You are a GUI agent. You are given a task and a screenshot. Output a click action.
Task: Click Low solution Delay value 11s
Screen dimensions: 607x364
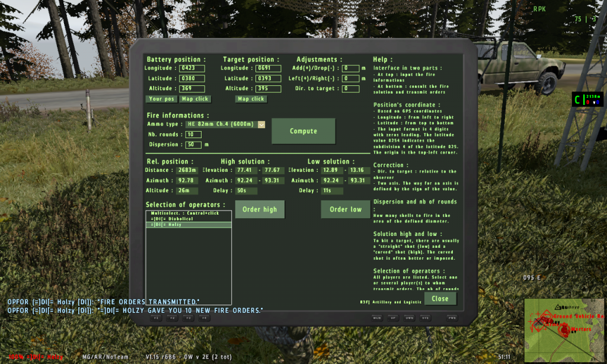(x=332, y=191)
